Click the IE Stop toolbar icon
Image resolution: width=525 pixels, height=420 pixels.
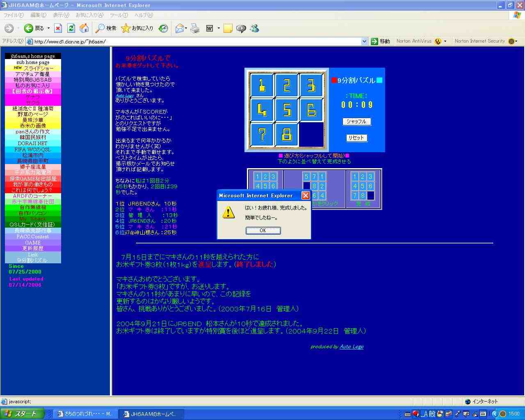tap(58, 28)
